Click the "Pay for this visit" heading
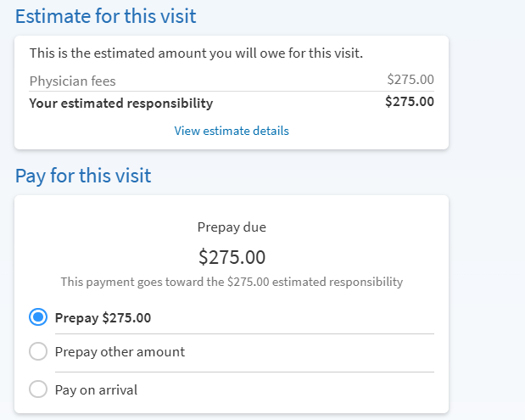 pyautogui.click(x=83, y=176)
